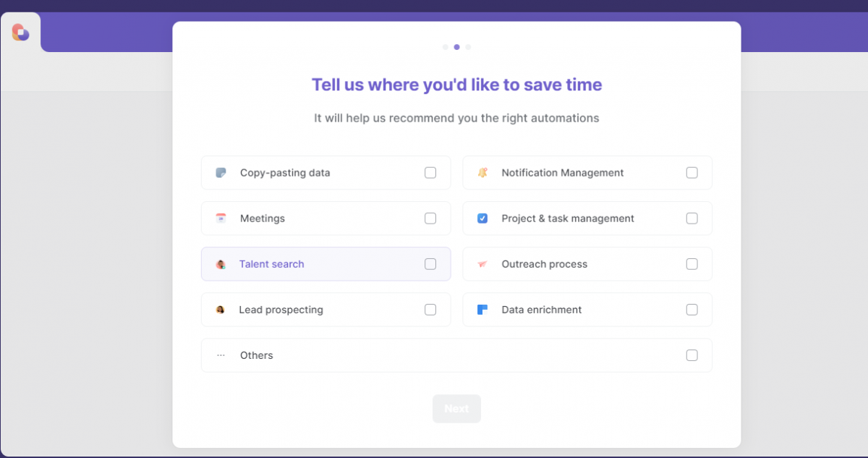This screenshot has height=458, width=868.
Task: Click the calendar icon next to Meetings
Action: pos(220,218)
